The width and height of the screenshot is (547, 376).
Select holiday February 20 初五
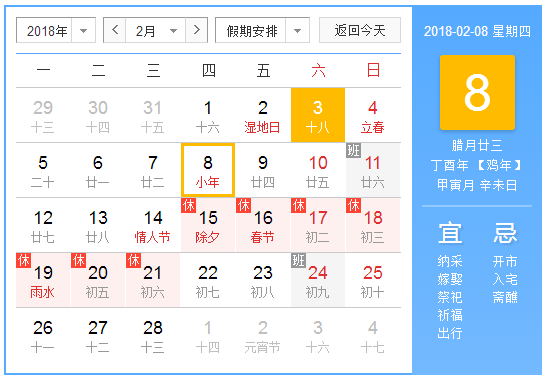click(x=98, y=280)
